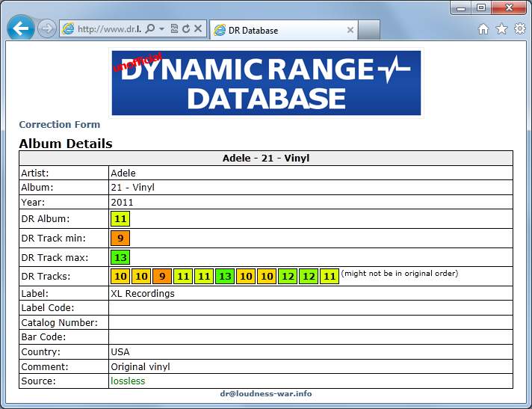Click the 'Adele - 21 - Vinyl' table header
532x409 pixels.
click(x=266, y=159)
